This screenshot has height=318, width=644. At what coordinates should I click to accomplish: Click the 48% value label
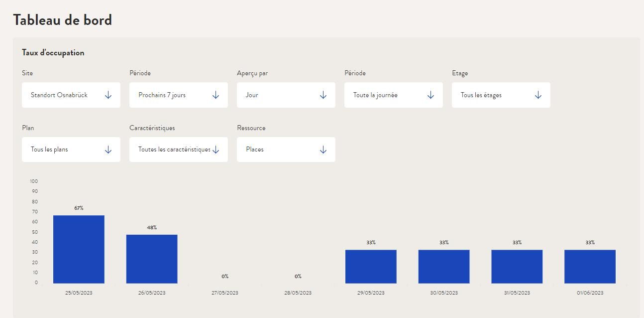pyautogui.click(x=152, y=227)
